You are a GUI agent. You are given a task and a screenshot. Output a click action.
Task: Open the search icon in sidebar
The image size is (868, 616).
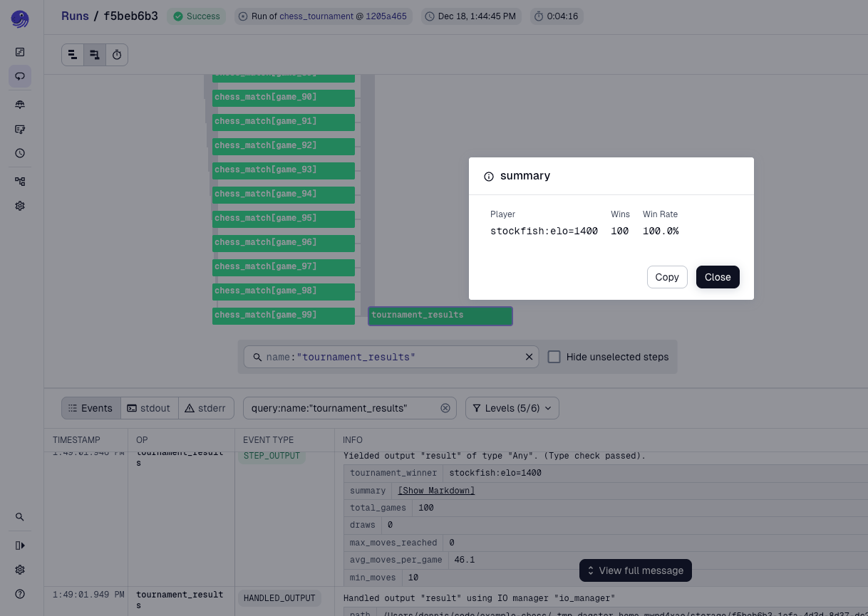coord(20,517)
